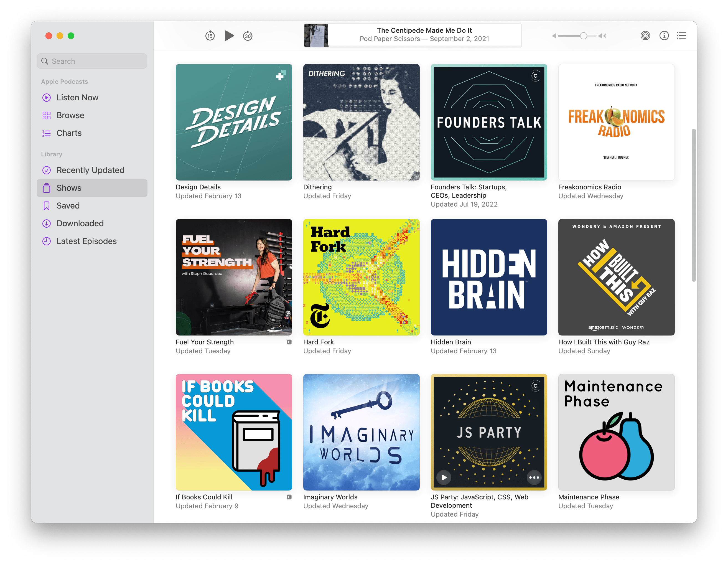Go to Browse section
728x564 pixels.
[x=70, y=115]
